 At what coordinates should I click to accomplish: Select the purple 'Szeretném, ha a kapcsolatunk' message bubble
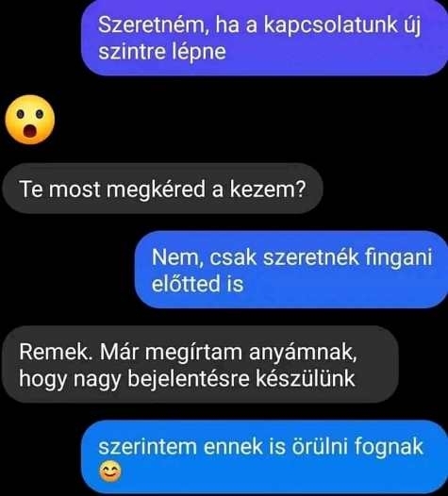tap(264, 38)
